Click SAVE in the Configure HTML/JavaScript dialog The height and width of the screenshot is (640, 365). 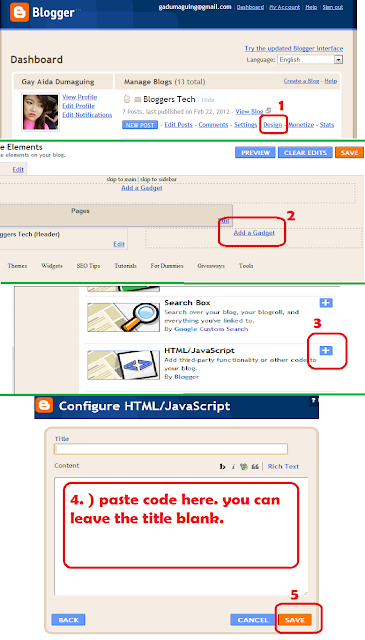(x=295, y=620)
